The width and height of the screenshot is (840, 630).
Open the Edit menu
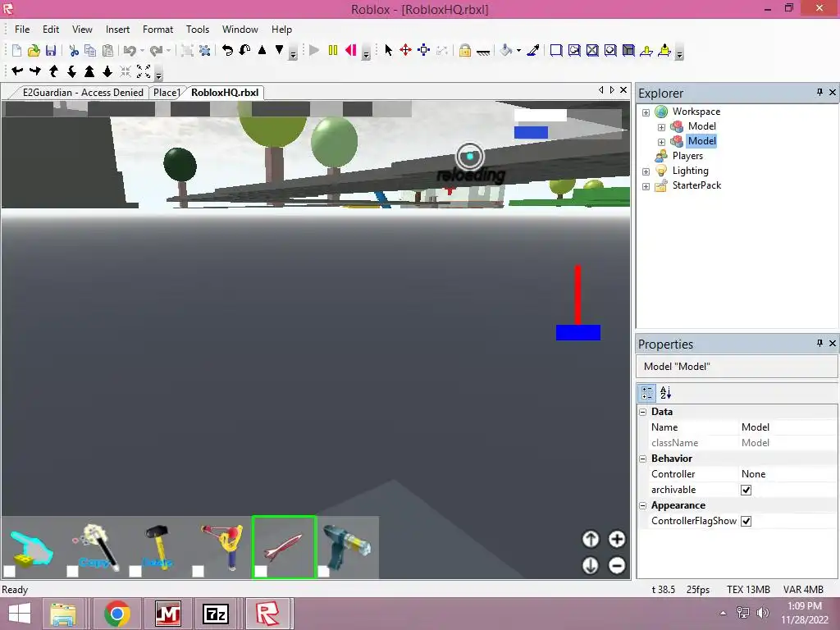click(x=51, y=30)
